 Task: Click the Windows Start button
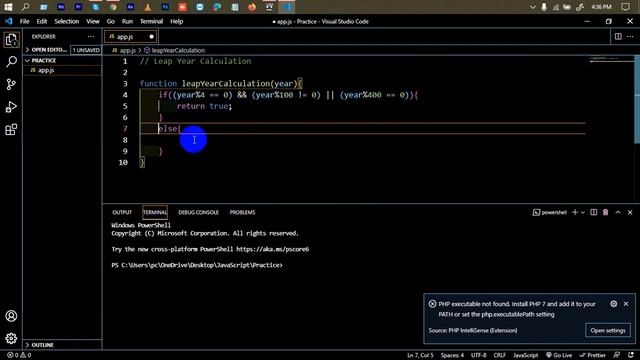click(8, 7)
